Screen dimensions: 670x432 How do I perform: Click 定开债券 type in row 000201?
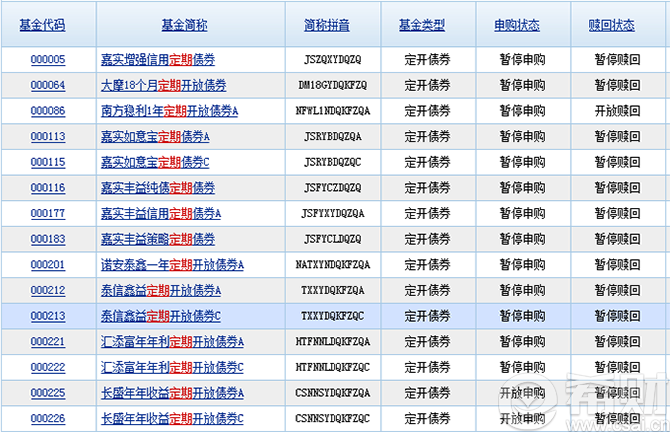click(427, 264)
